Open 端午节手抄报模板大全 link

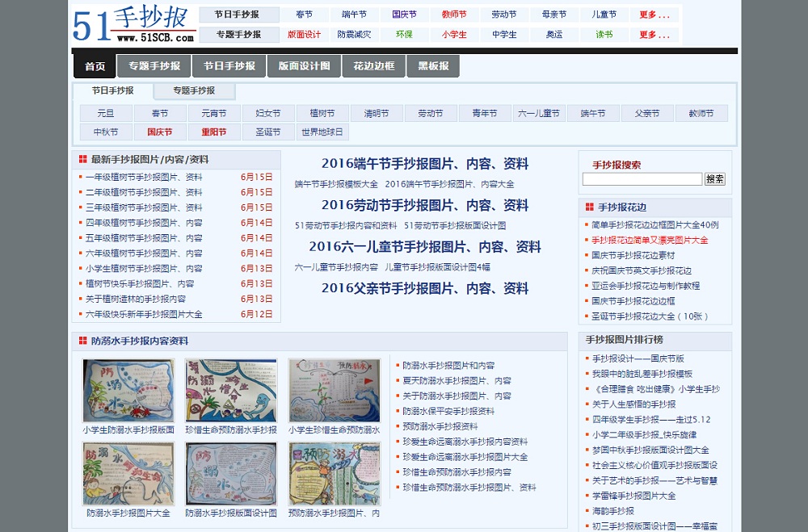point(336,184)
